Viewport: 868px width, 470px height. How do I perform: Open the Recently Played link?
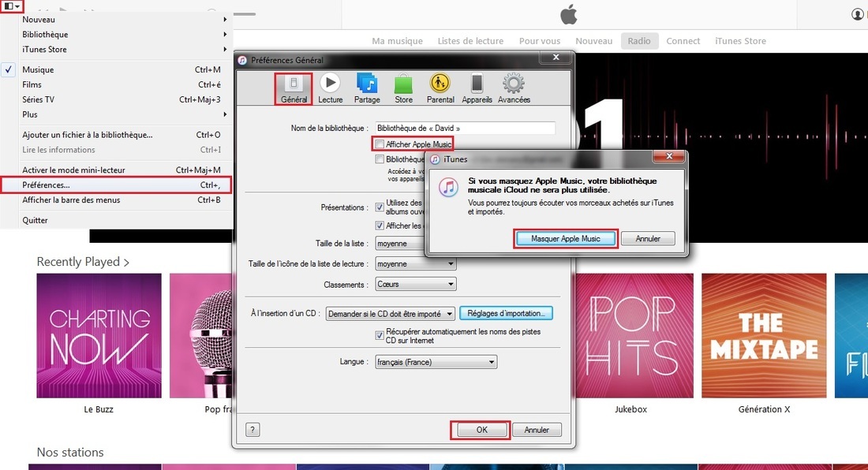83,262
